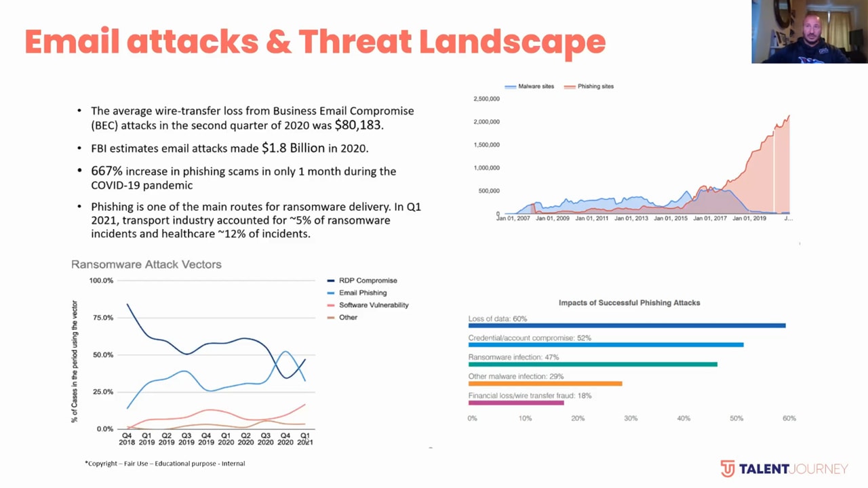
Task: Click the 'Email attacks & Threat Landscape' title
Action: click(x=315, y=42)
